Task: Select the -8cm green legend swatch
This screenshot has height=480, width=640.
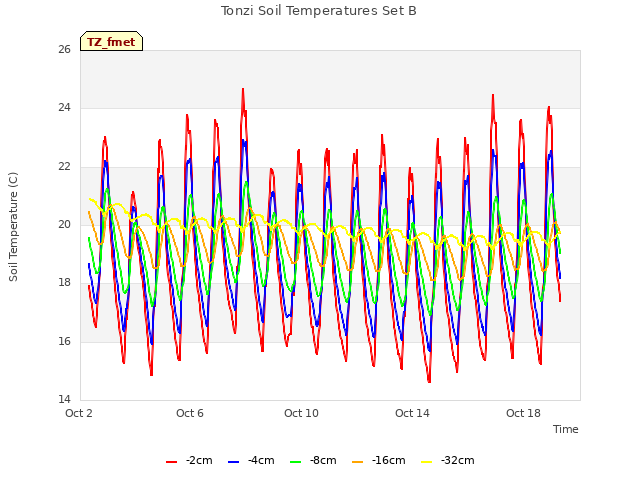Action: pyautogui.click(x=296, y=462)
